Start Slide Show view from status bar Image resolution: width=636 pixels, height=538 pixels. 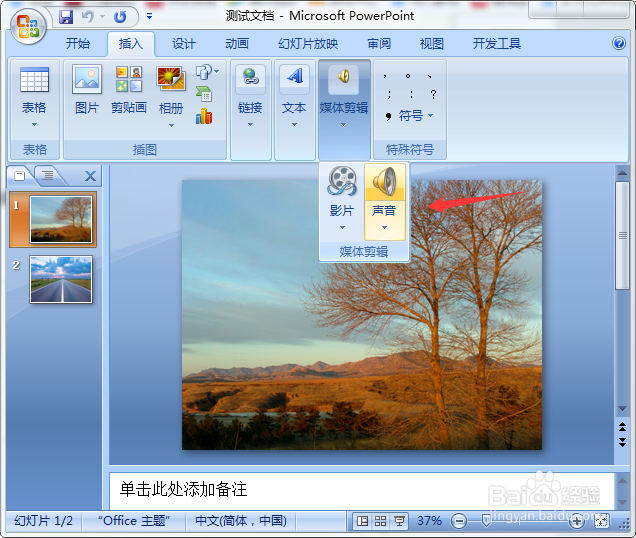(399, 521)
